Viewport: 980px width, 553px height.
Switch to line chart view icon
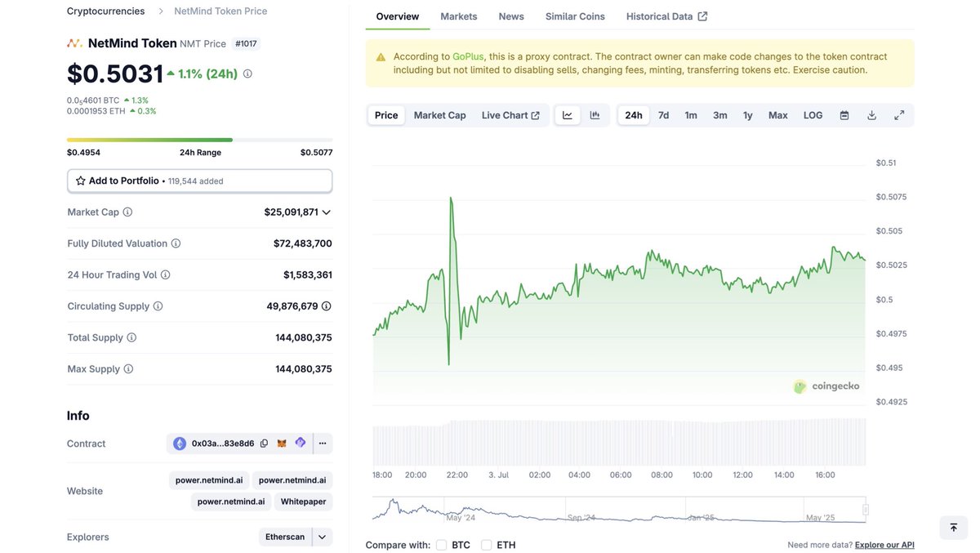tap(568, 115)
